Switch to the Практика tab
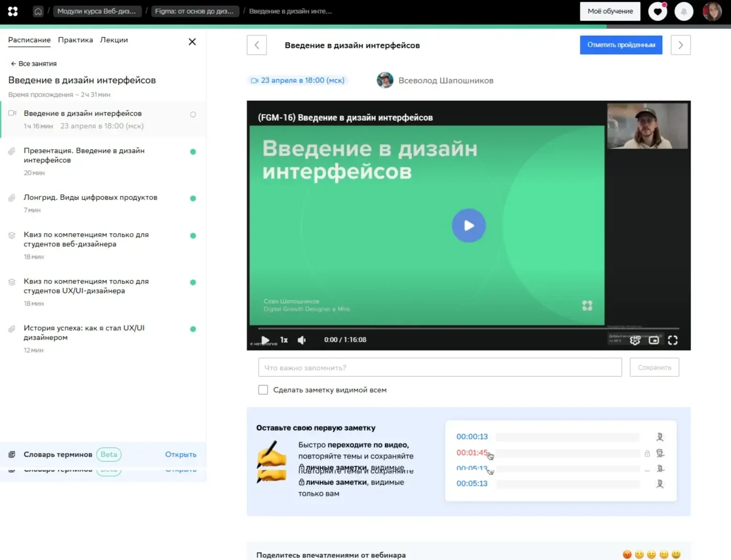731x560 pixels. (76, 40)
